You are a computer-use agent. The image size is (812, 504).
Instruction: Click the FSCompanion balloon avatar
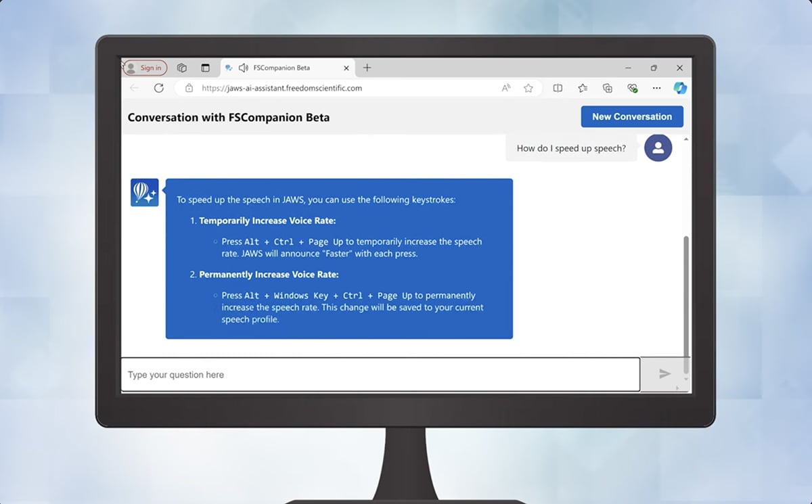[144, 192]
